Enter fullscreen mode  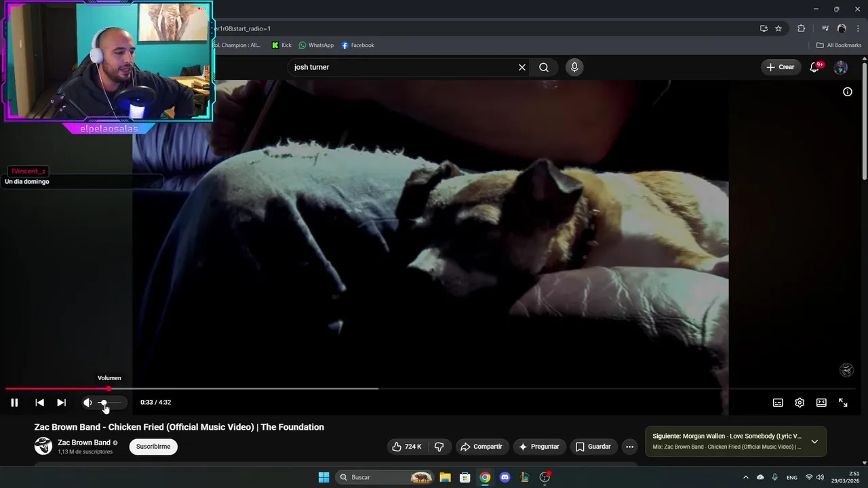click(843, 403)
